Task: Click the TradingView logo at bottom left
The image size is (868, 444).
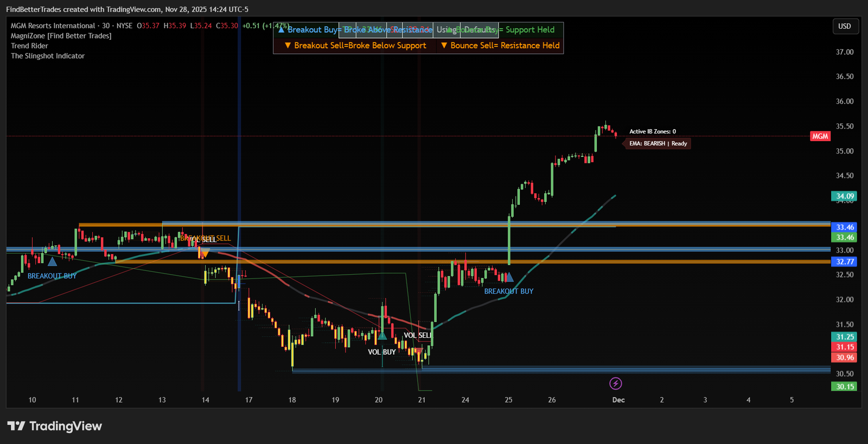Action: [x=54, y=426]
